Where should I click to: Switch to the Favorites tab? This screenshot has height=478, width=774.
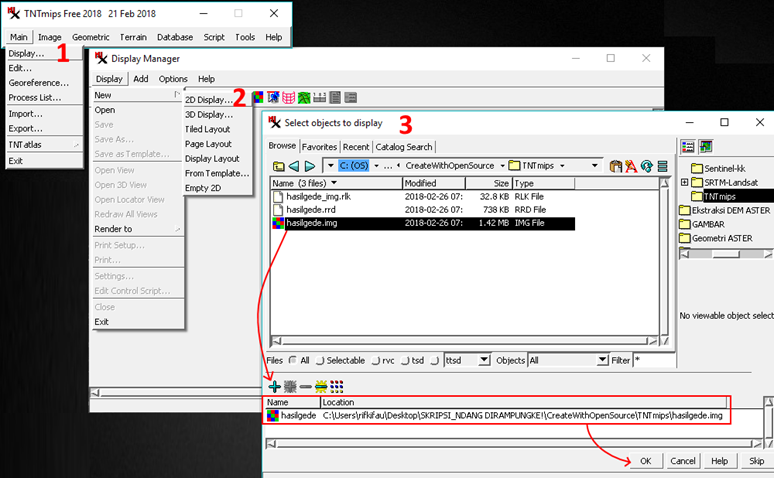pyautogui.click(x=319, y=147)
